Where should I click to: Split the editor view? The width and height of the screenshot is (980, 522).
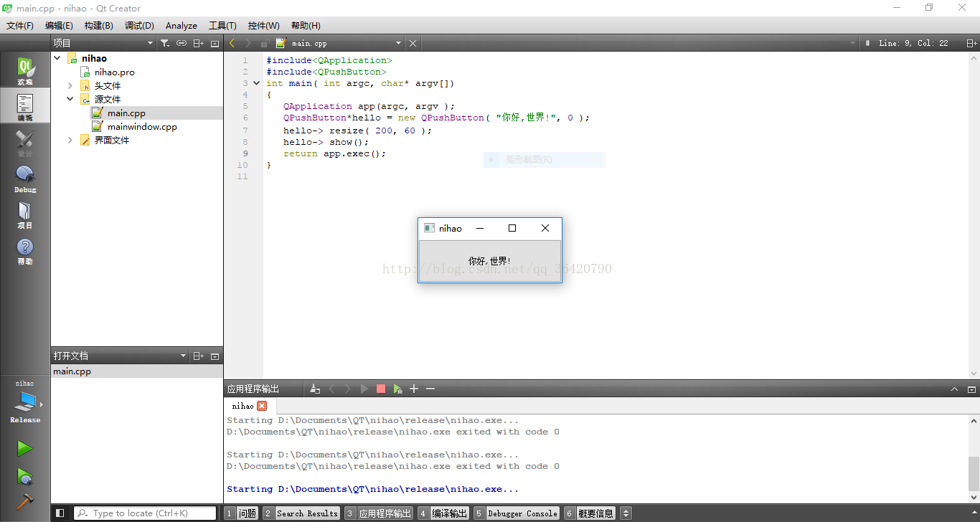pyautogui.click(x=971, y=43)
